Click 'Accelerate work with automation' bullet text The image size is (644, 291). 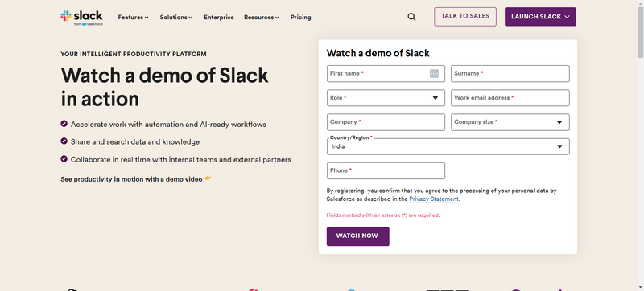pyautogui.click(x=168, y=124)
